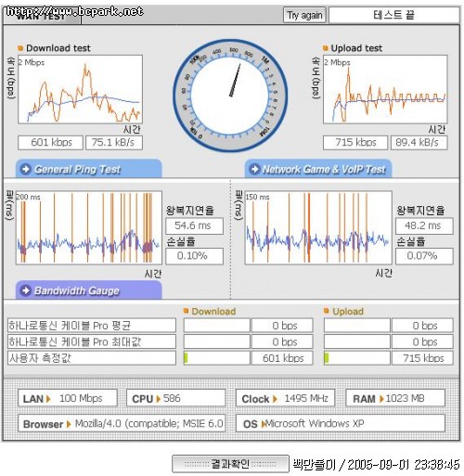Click the arrow icon on General Ping Test
464x476 pixels.
pyautogui.click(x=25, y=169)
